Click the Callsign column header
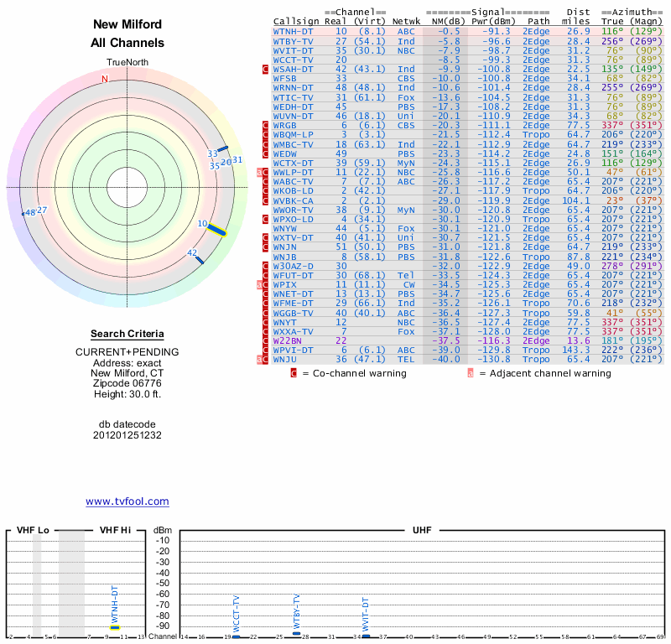The height and width of the screenshot is (644, 671). (x=296, y=23)
